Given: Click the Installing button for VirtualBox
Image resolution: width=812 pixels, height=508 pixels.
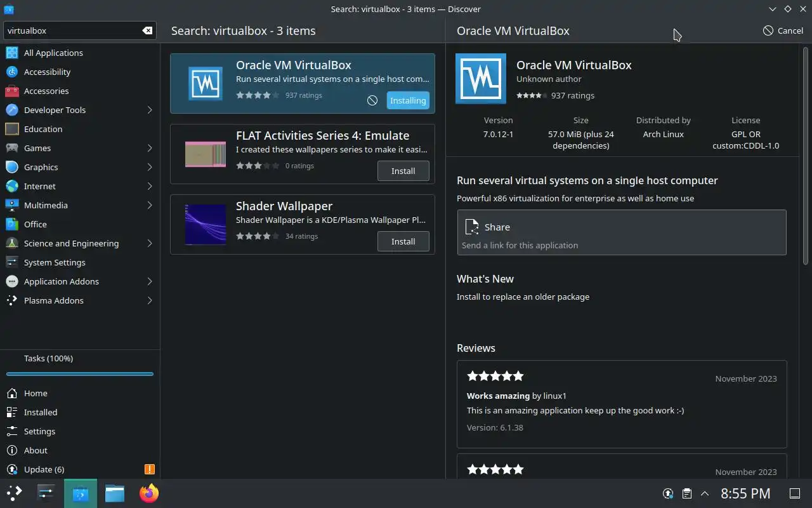Looking at the screenshot, I should tap(408, 100).
